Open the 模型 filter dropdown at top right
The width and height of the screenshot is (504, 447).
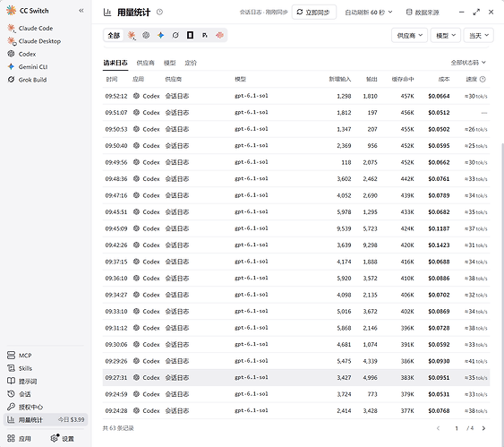point(446,35)
